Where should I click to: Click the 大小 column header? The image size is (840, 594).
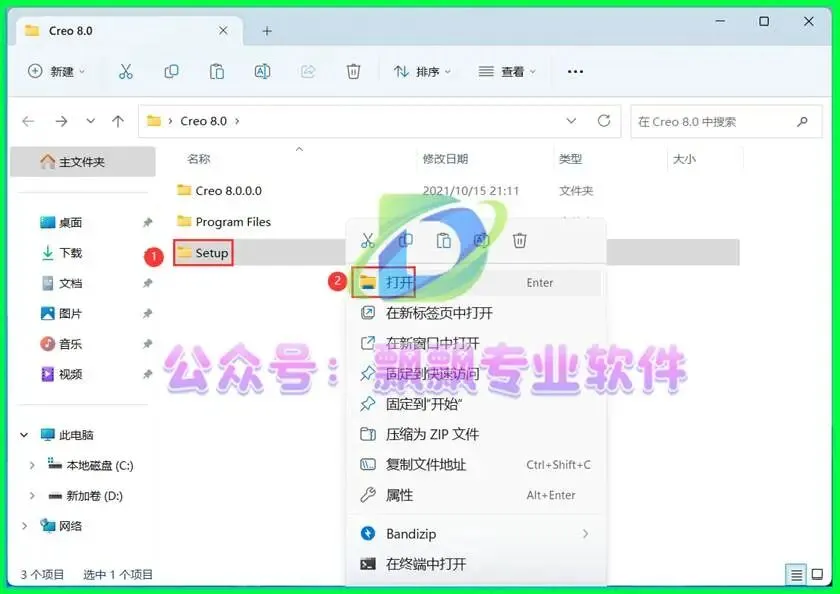click(x=684, y=159)
